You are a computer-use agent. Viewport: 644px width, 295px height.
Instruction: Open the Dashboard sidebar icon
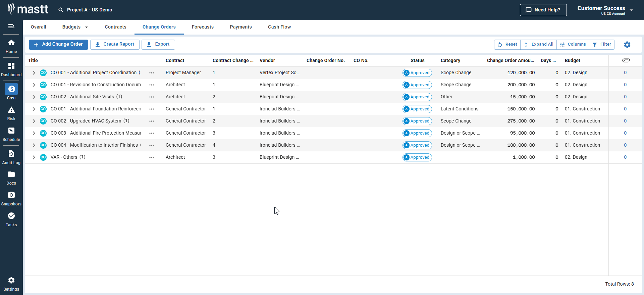(11, 69)
